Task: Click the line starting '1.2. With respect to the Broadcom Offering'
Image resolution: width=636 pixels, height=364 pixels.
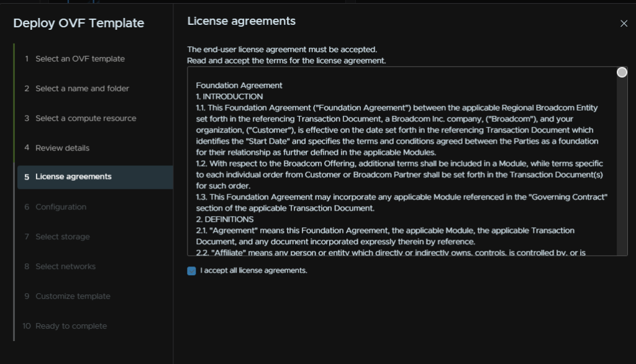Action: click(x=399, y=163)
